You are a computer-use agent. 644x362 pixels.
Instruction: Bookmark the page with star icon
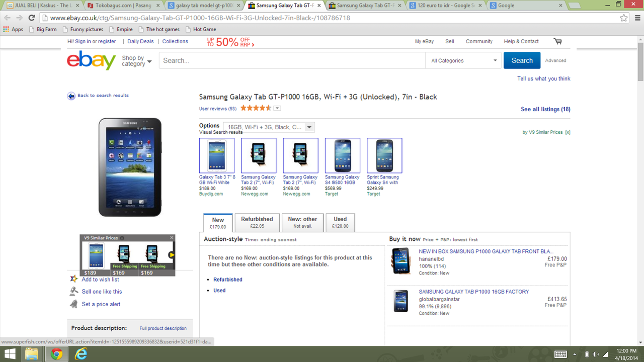point(624,18)
